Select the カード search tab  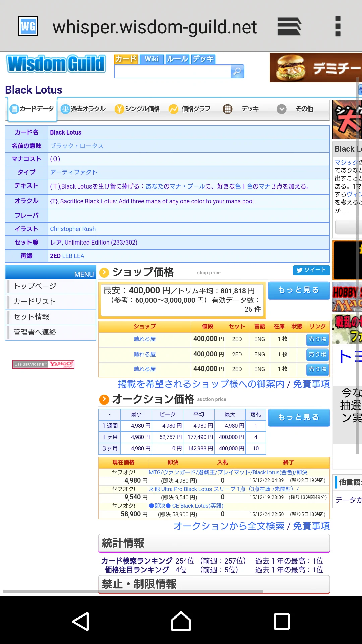pos(126,59)
